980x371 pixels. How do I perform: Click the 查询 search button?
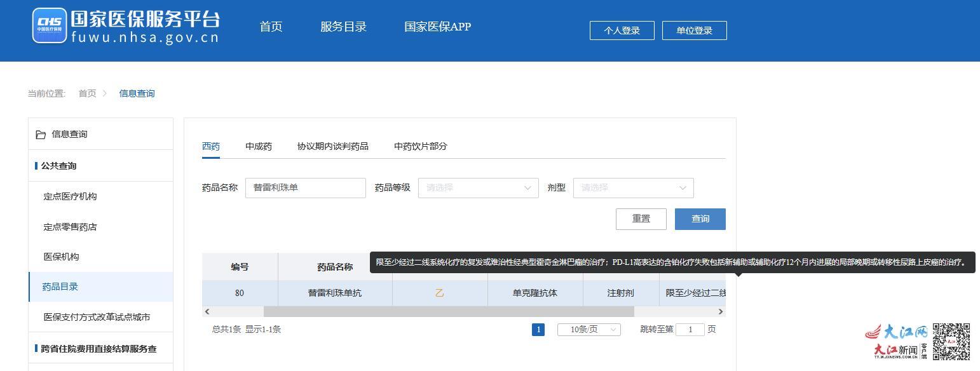pyautogui.click(x=700, y=219)
